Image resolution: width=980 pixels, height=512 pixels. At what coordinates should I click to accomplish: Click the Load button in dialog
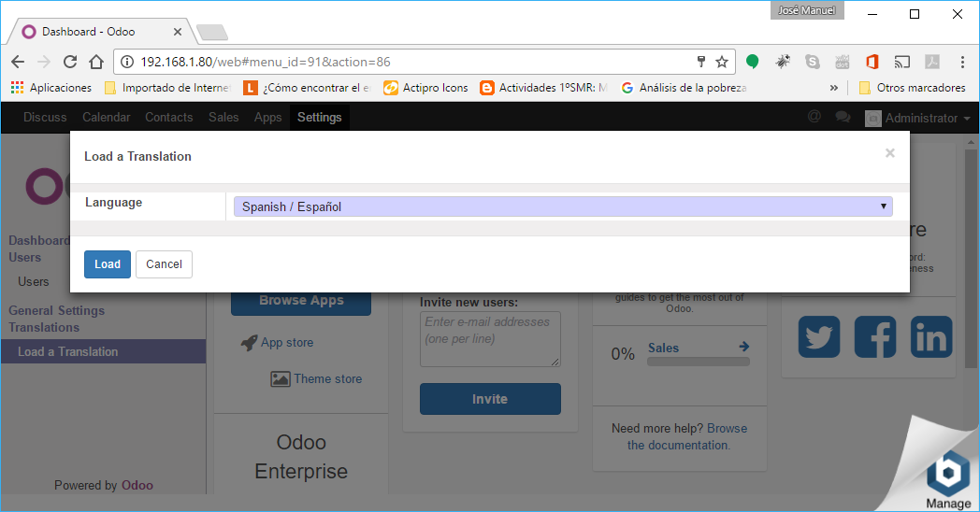click(107, 264)
